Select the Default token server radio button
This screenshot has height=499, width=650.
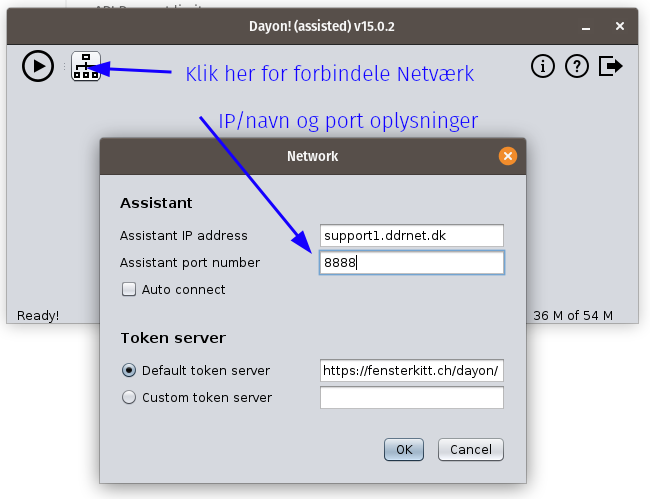pyautogui.click(x=129, y=370)
